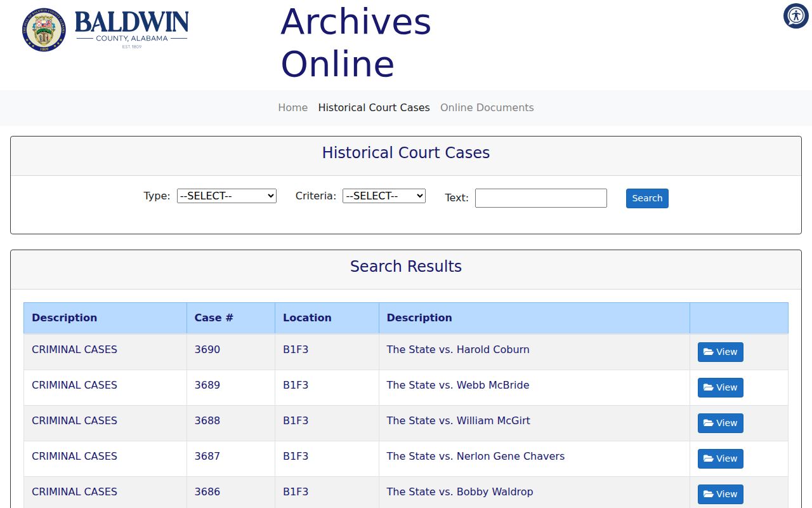Select text 'The State vs. William McGirt'
This screenshot has width=812, height=508.
(x=458, y=421)
